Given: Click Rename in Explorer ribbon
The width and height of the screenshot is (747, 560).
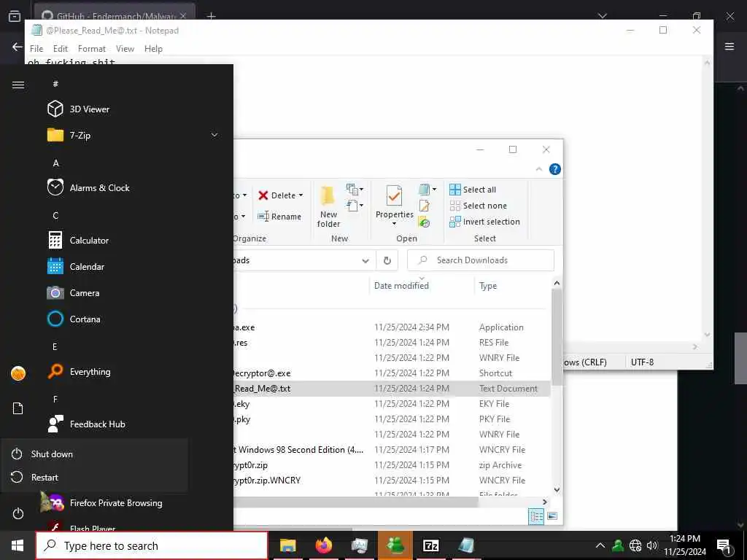Looking at the screenshot, I should click(x=279, y=216).
